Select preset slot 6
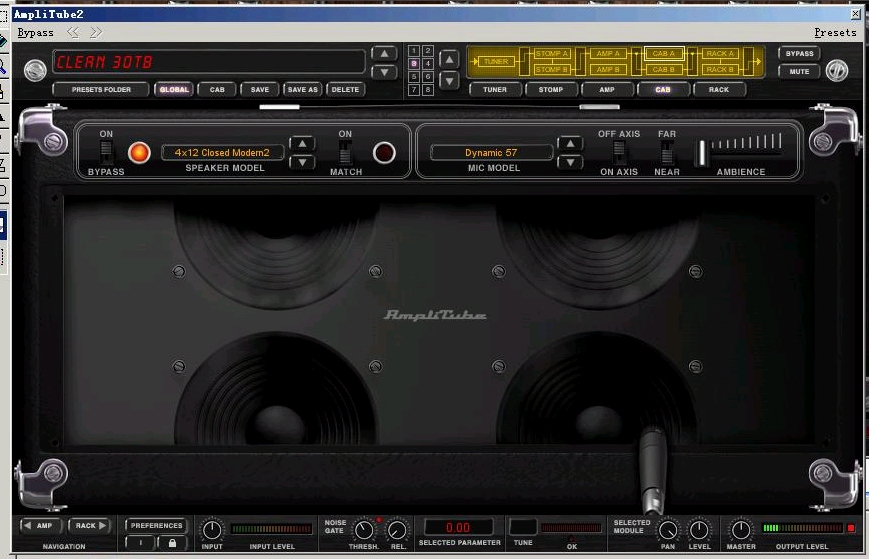Viewport: 869px width, 559px height. 428,77
